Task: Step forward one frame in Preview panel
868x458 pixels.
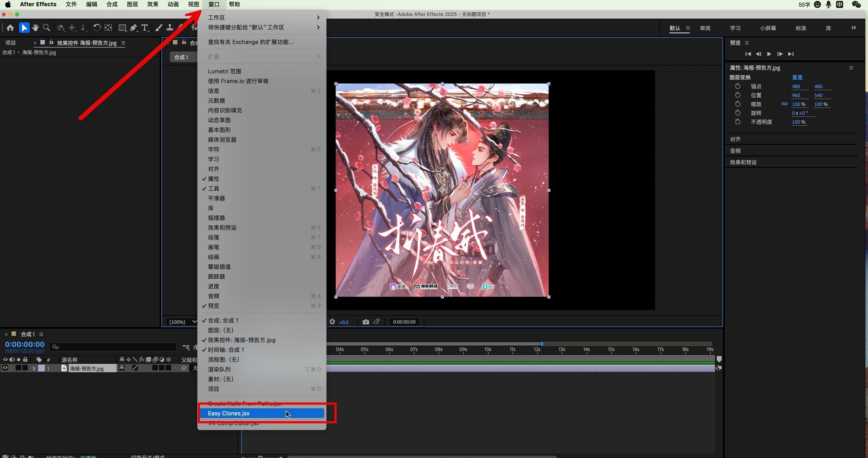Action: (780, 54)
